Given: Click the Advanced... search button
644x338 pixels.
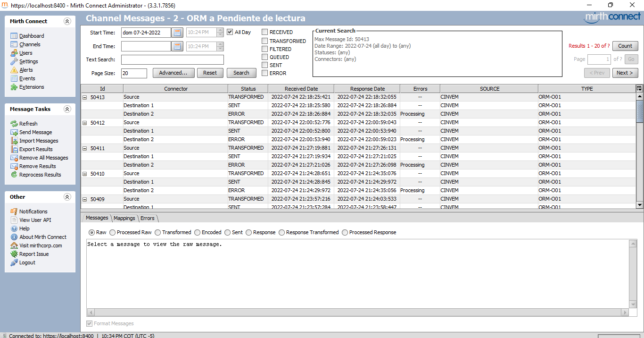Looking at the screenshot, I should 173,73.
